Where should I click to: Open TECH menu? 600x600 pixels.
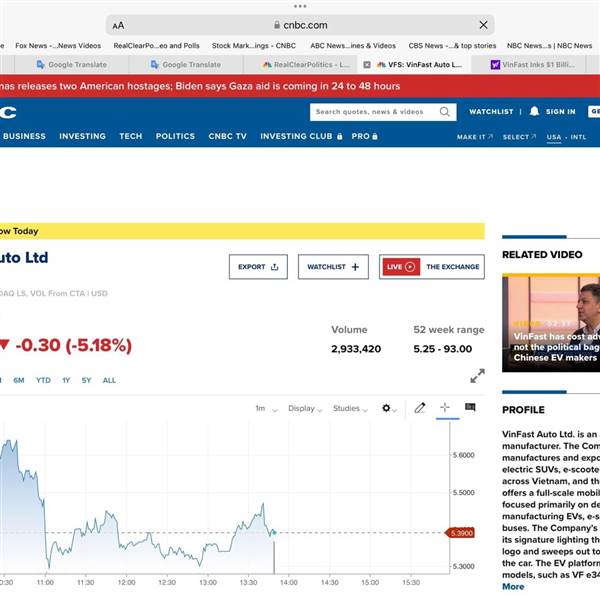(x=130, y=136)
